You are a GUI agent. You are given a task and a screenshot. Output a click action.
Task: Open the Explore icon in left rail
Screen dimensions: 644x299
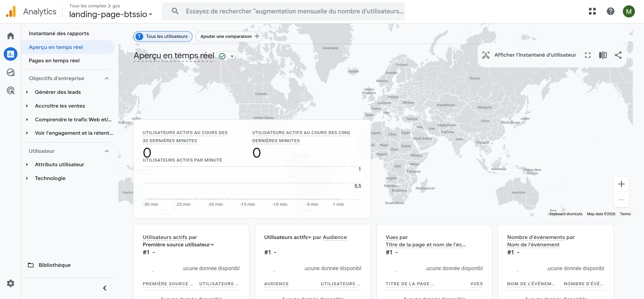point(11,72)
